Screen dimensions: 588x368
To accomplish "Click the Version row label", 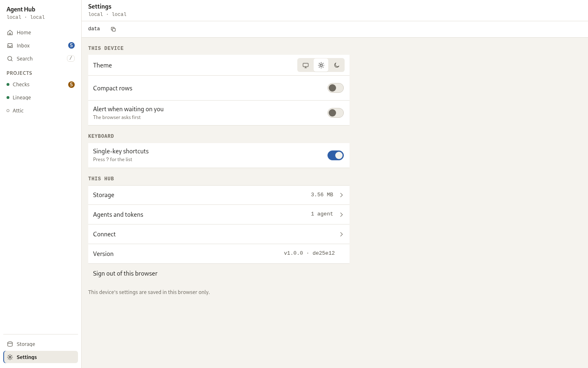I will pyautogui.click(x=103, y=254).
